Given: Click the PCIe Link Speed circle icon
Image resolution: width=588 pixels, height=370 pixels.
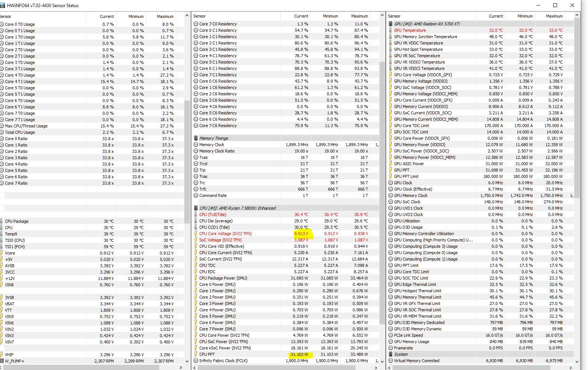Looking at the screenshot, I should [x=391, y=335].
